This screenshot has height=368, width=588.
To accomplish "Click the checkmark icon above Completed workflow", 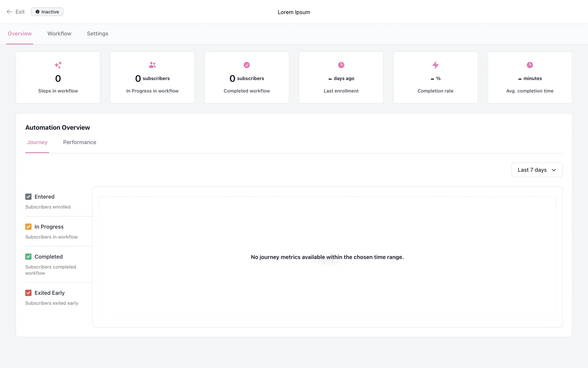I will (247, 65).
